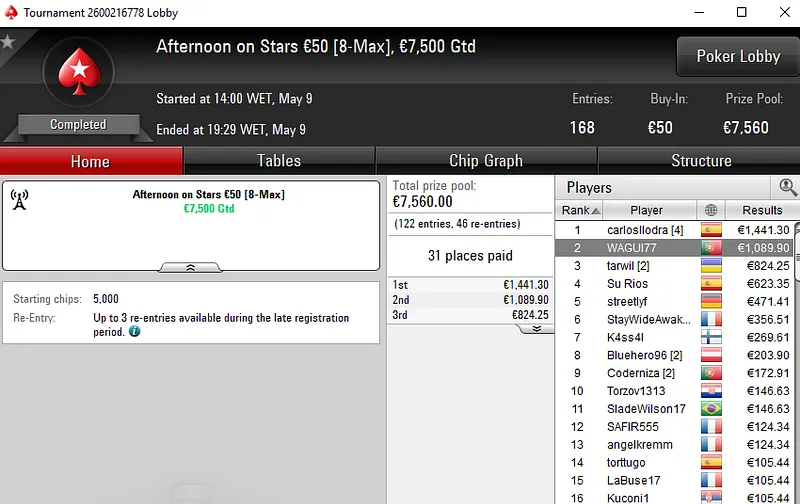The height and width of the screenshot is (504, 800).
Task: Expand the full prize payout list
Action: (x=536, y=328)
